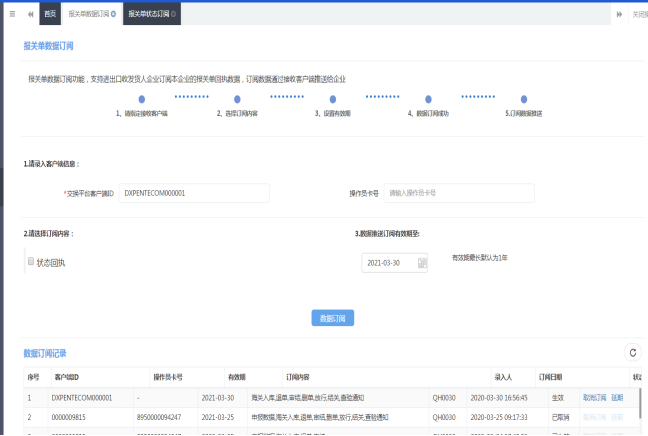Click the refresh icon above records table
Screen dimensions: 648x436
631,352
